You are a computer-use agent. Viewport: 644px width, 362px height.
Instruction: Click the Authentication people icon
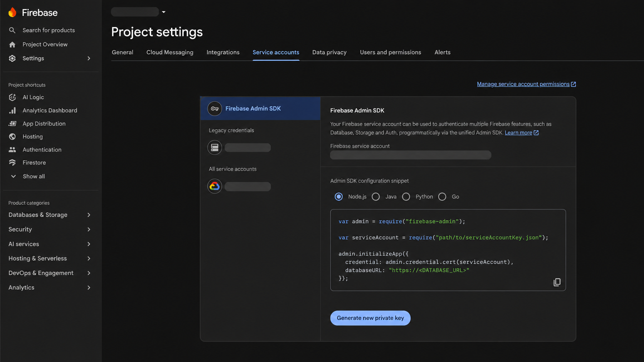coord(12,150)
